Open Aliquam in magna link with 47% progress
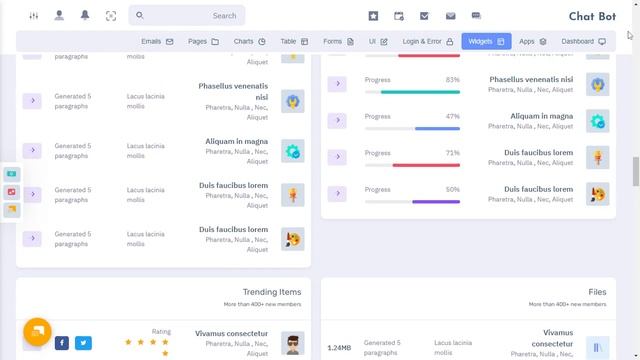Image resolution: width=640 pixels, height=360 pixels. [542, 116]
